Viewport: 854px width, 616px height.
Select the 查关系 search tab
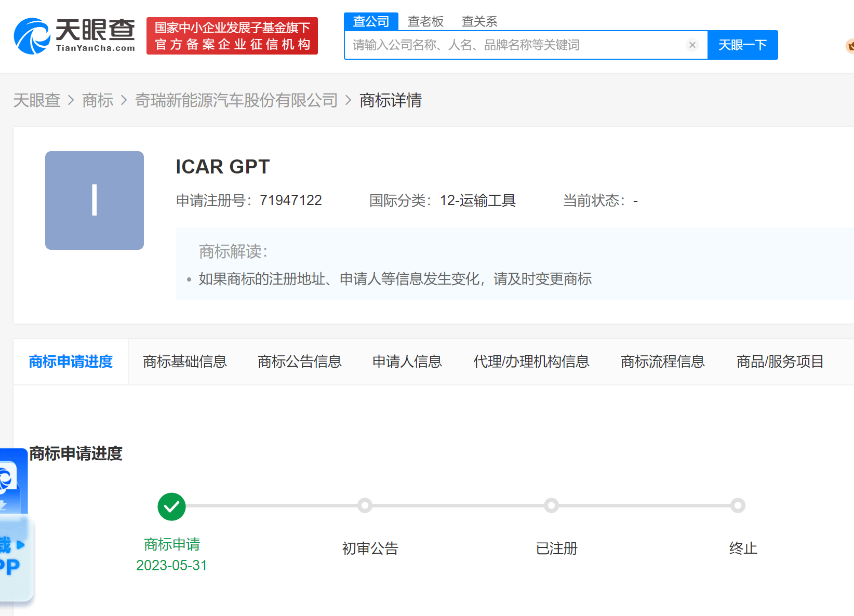pyautogui.click(x=479, y=21)
